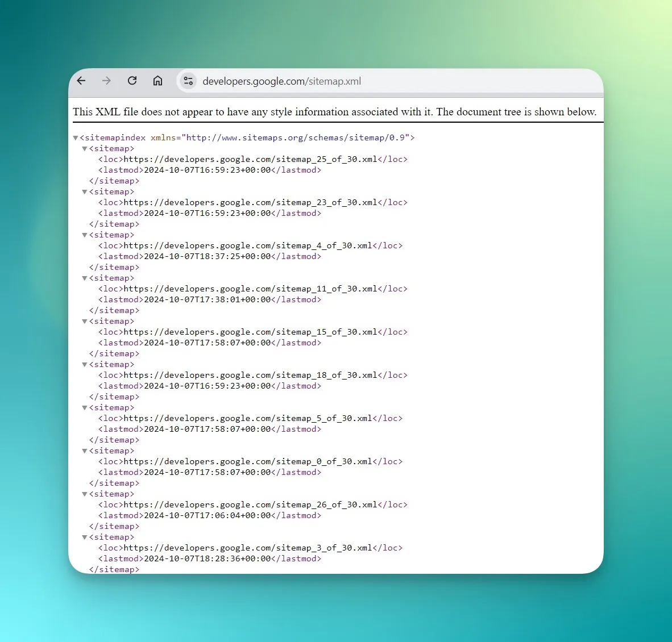Viewport: 672px width, 642px height.
Task: Reload the sitemap page
Action: [132, 81]
